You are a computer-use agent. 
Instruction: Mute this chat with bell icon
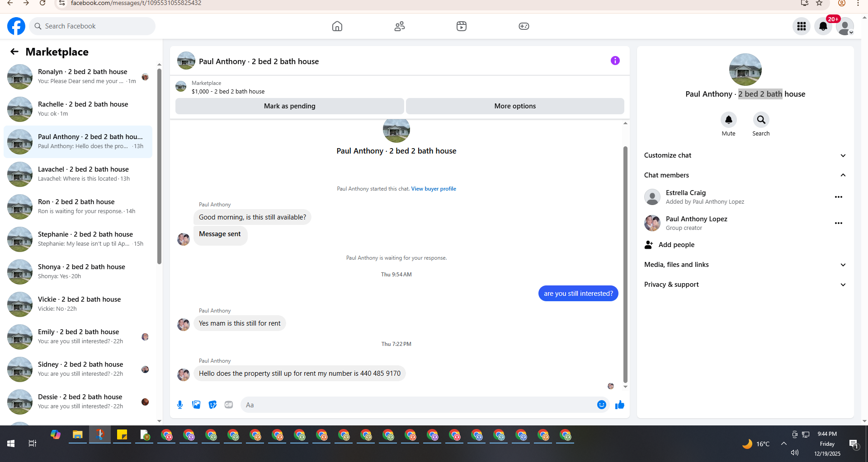[x=728, y=120]
